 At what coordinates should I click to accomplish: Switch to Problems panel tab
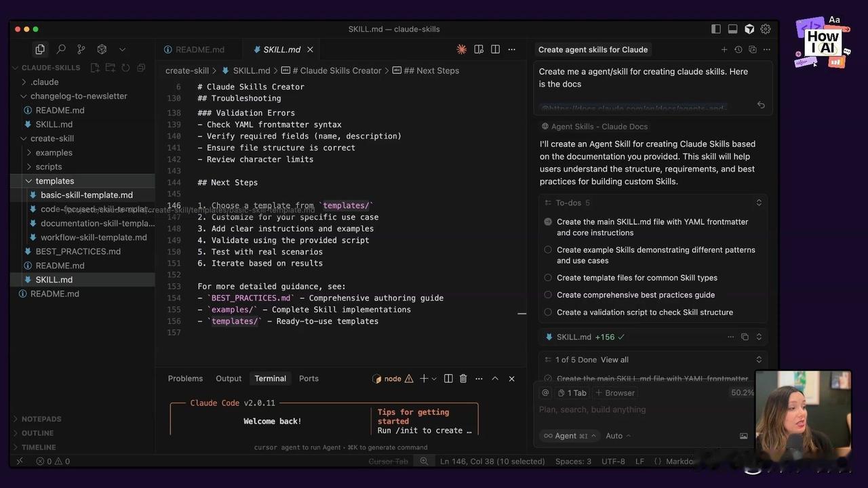click(185, 379)
